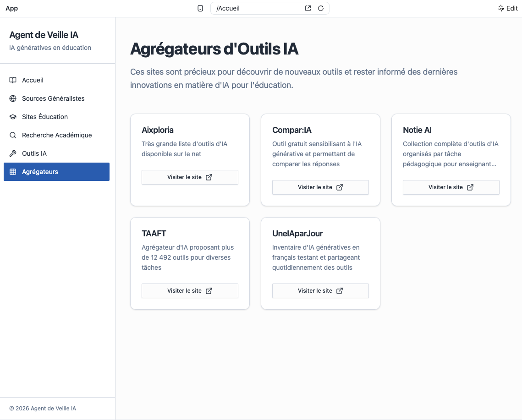Viewport: 522px width, 420px height.
Task: Visit the UneIAparJour site
Action: (320, 291)
